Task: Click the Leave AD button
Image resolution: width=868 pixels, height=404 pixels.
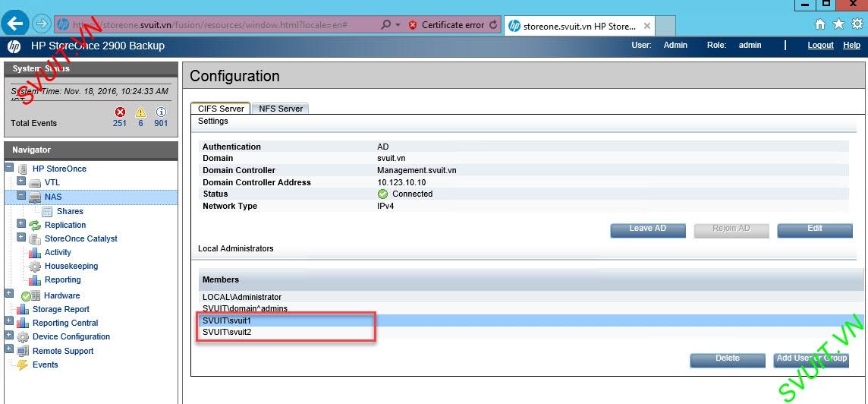Action: [648, 231]
